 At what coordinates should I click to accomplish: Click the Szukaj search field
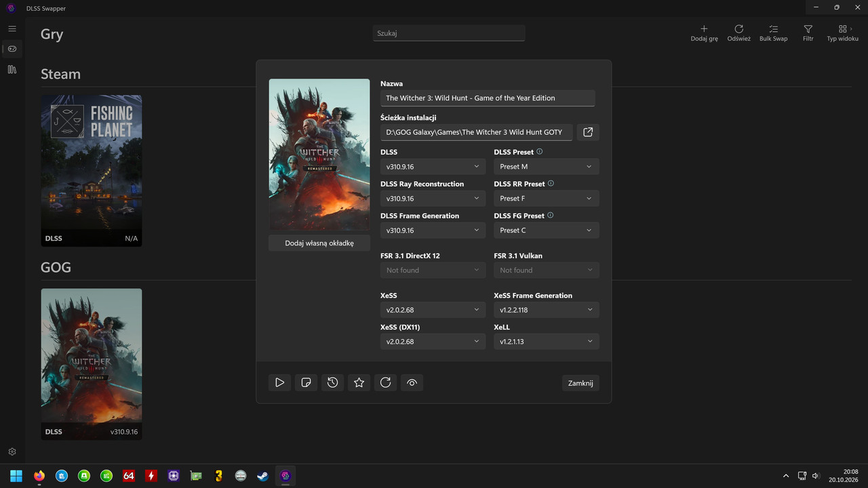point(449,33)
